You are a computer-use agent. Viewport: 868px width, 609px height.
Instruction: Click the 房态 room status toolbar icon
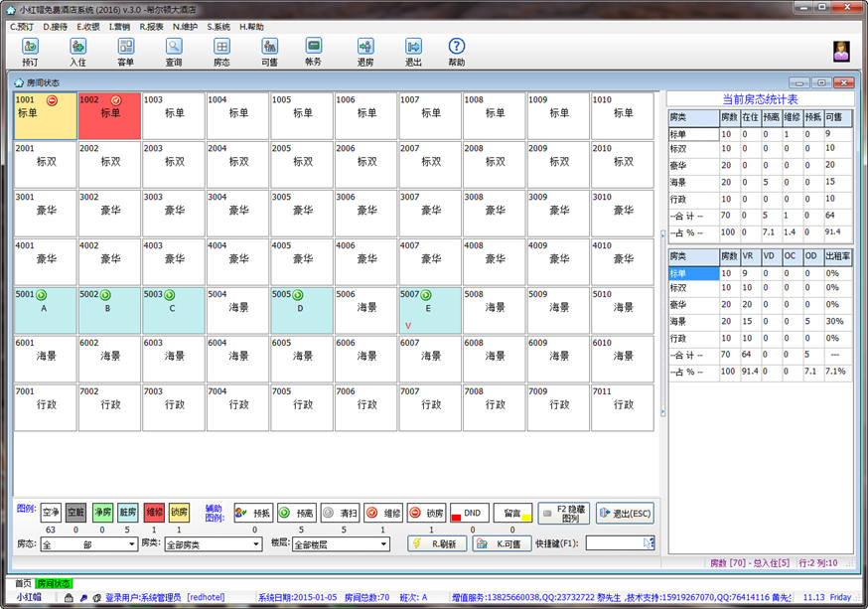tap(221, 51)
